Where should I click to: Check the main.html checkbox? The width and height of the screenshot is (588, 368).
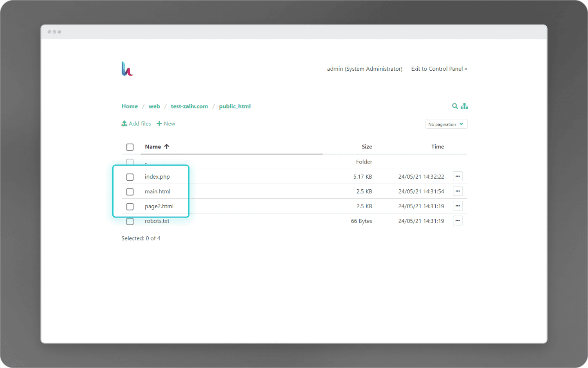(x=130, y=192)
